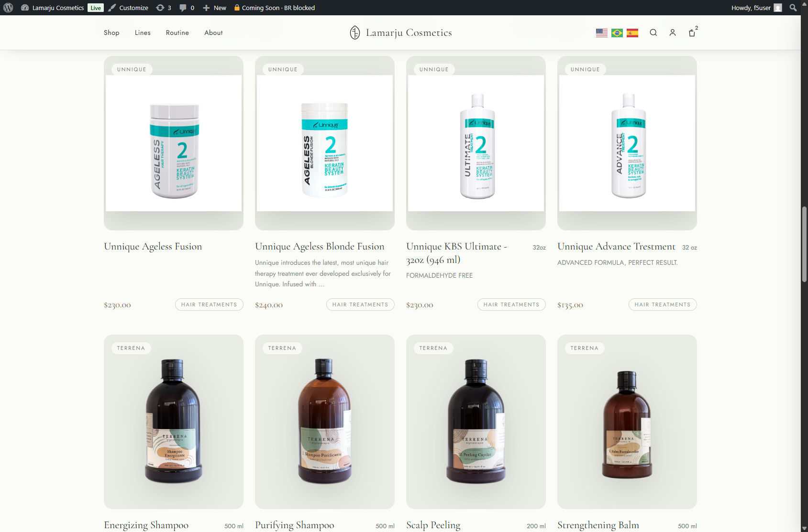Open Scalp Peeling bottle image
The image size is (808, 532).
click(x=476, y=422)
